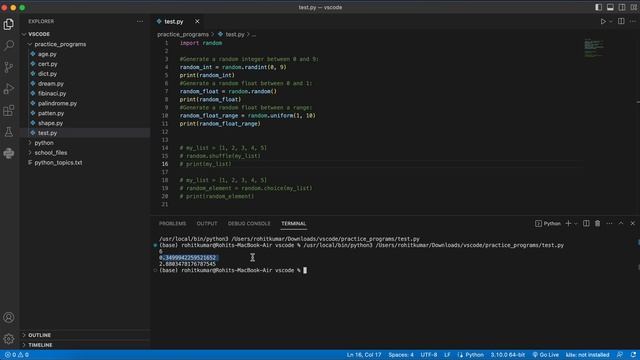The height and width of the screenshot is (360, 640).
Task: Click practice_programs in the breadcrumb
Action: [183, 34]
